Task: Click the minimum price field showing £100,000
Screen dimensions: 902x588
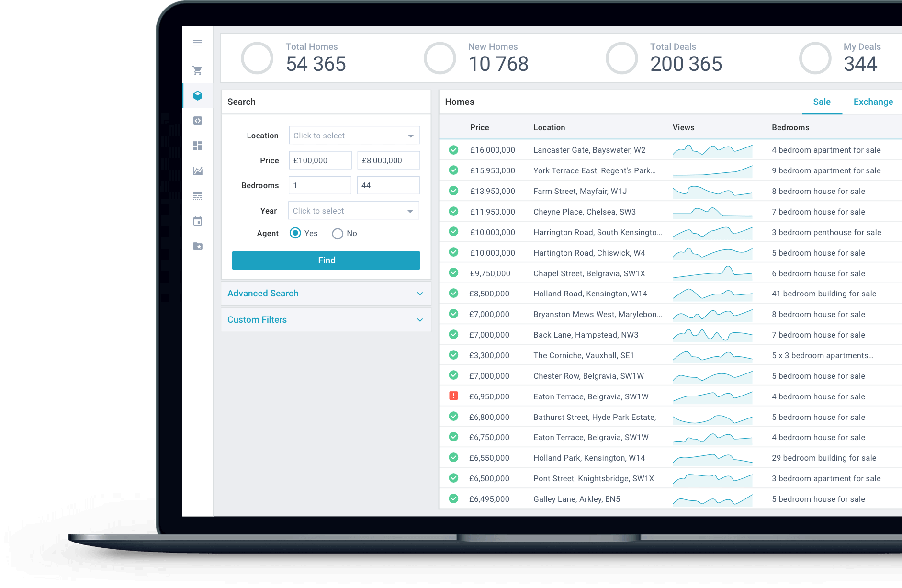Action: (x=320, y=160)
